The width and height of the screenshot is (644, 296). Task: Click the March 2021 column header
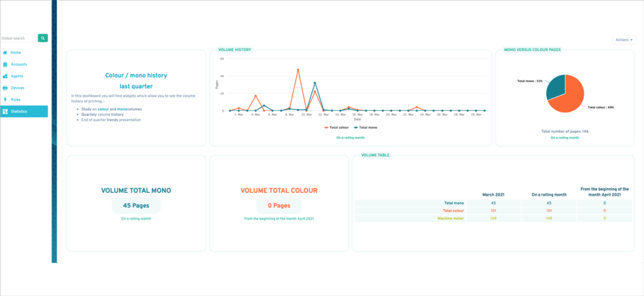point(493,195)
